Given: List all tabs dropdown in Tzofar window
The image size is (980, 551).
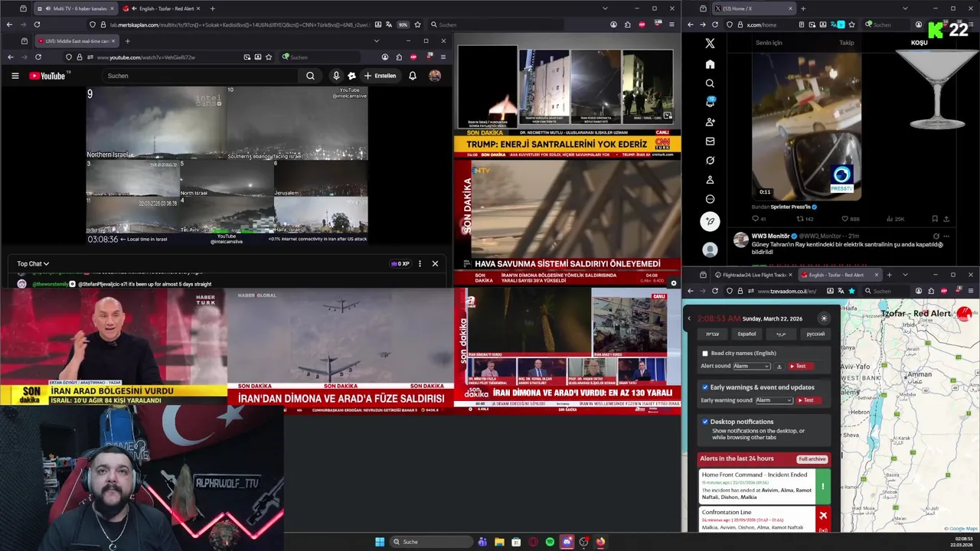Looking at the screenshot, I should [x=905, y=275].
